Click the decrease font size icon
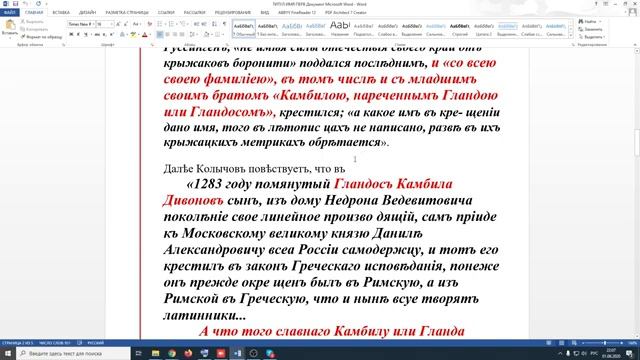The height and width of the screenshot is (360, 640). (x=126, y=24)
